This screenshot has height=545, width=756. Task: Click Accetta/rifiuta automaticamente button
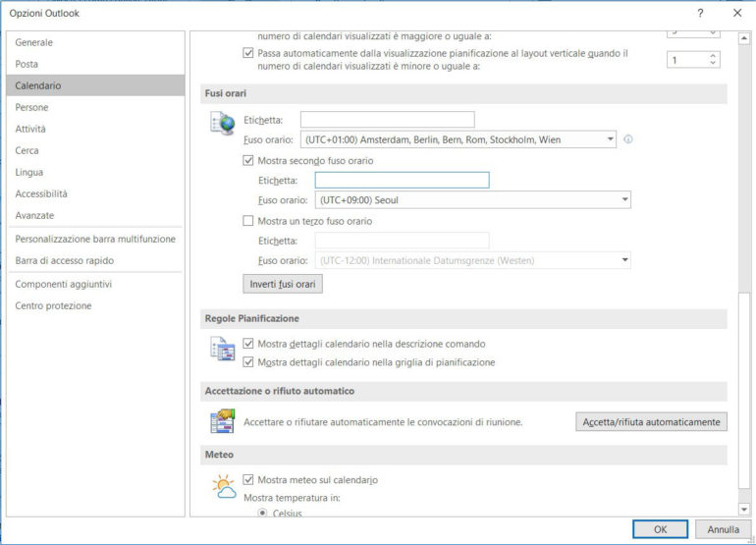point(651,421)
